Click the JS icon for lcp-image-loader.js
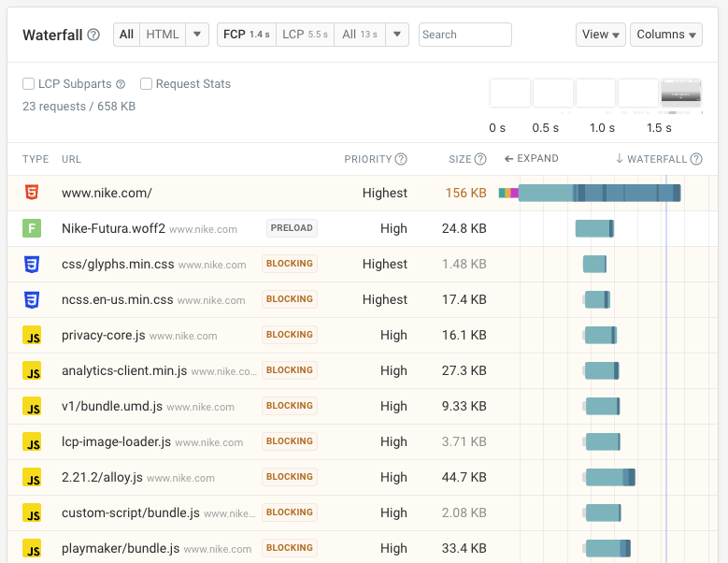728x563 pixels. (x=32, y=441)
